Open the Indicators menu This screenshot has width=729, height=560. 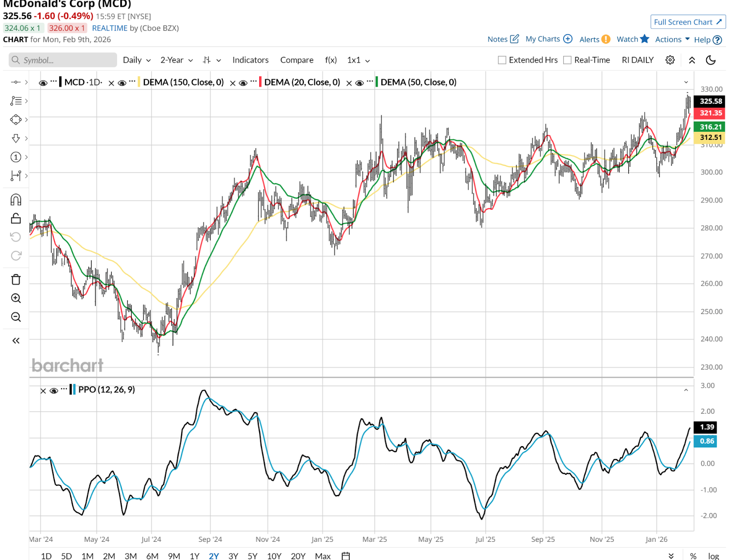coord(250,60)
